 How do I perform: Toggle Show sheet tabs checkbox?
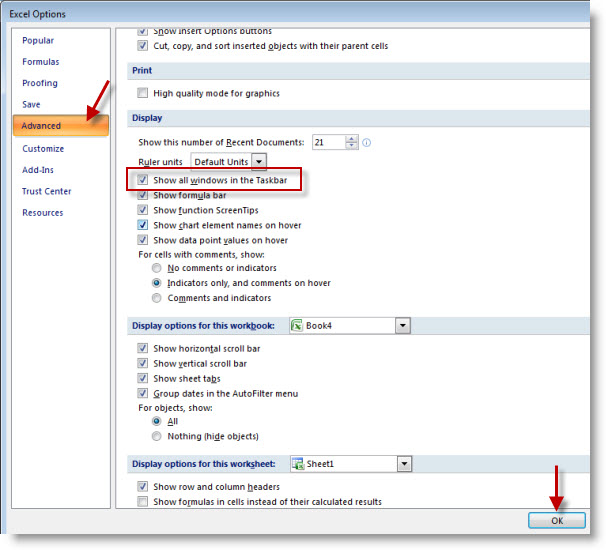point(143,378)
